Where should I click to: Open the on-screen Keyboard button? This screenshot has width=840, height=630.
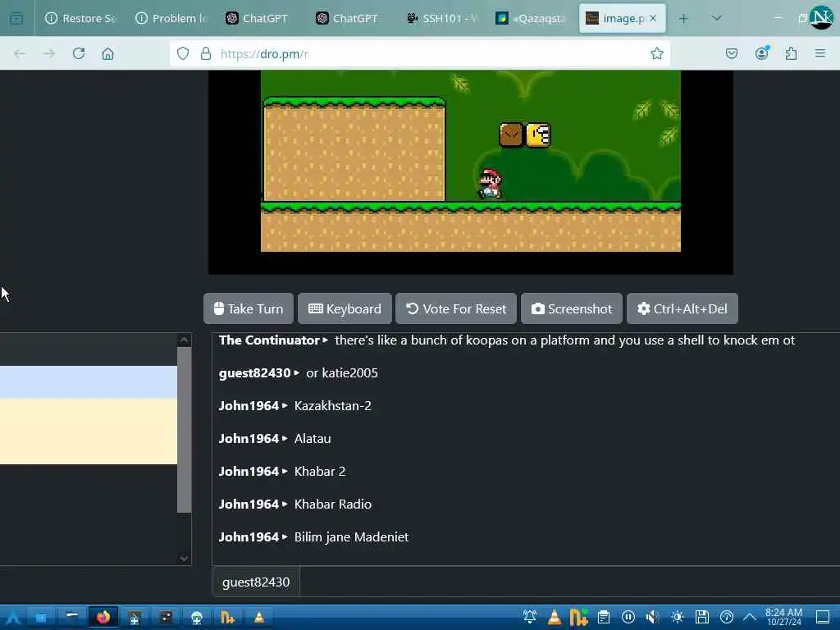coord(345,308)
